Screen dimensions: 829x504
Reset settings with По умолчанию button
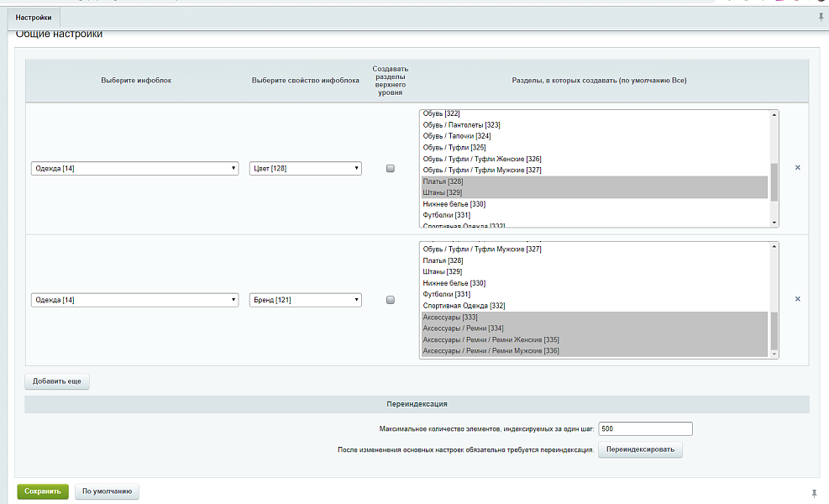click(x=107, y=492)
